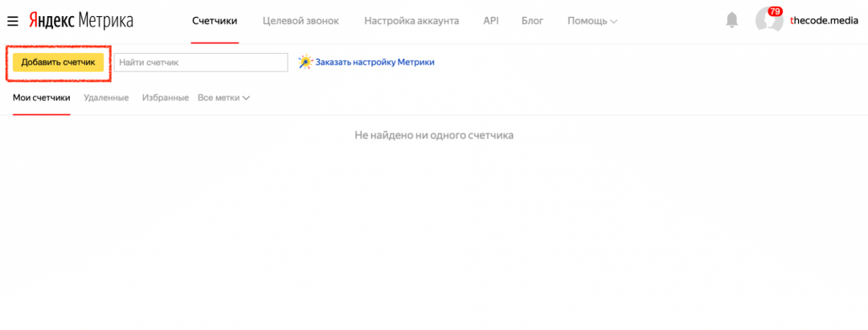Click the Яндекс Метрика logo
The height and width of the screenshot is (330, 868).
pos(81,20)
